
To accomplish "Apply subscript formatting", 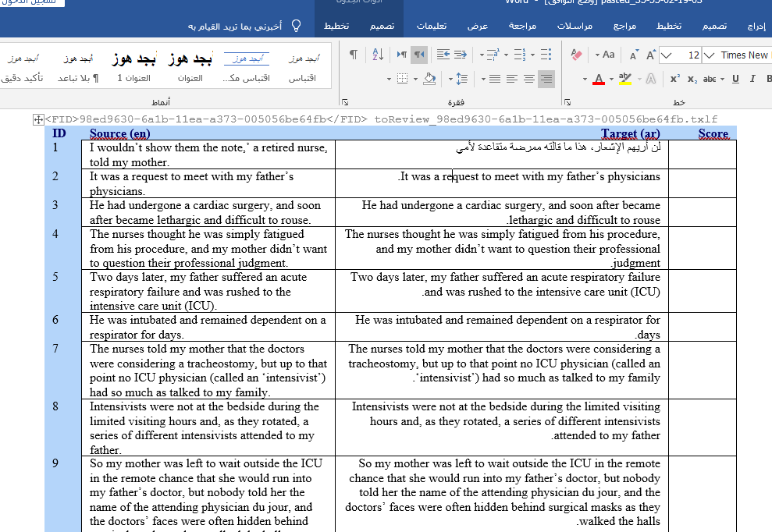I will click(692, 79).
